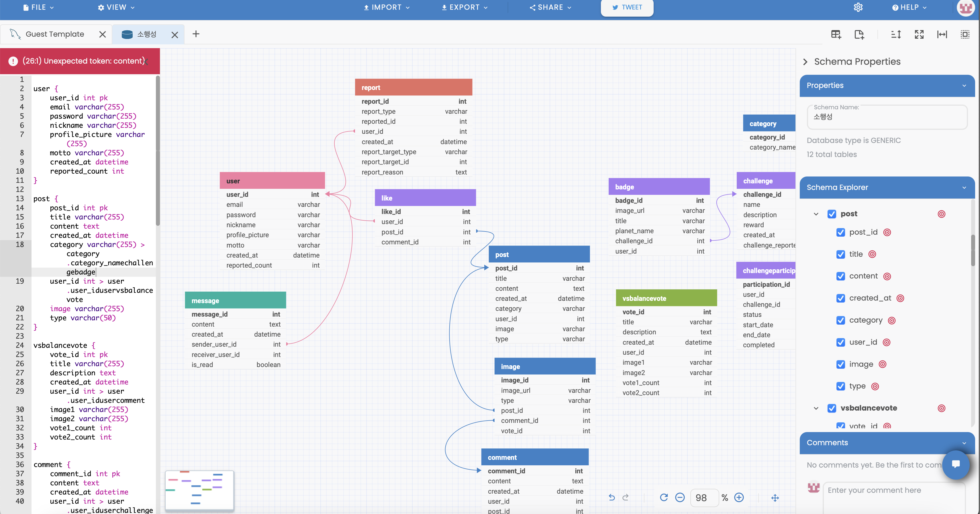Click the add note icon
The height and width of the screenshot is (514, 980).
[859, 35]
